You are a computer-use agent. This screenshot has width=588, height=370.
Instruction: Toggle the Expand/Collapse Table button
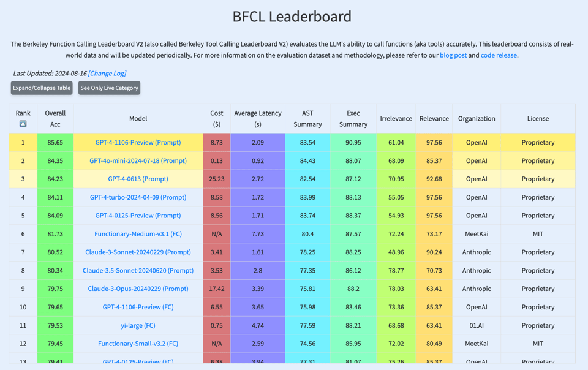(42, 88)
